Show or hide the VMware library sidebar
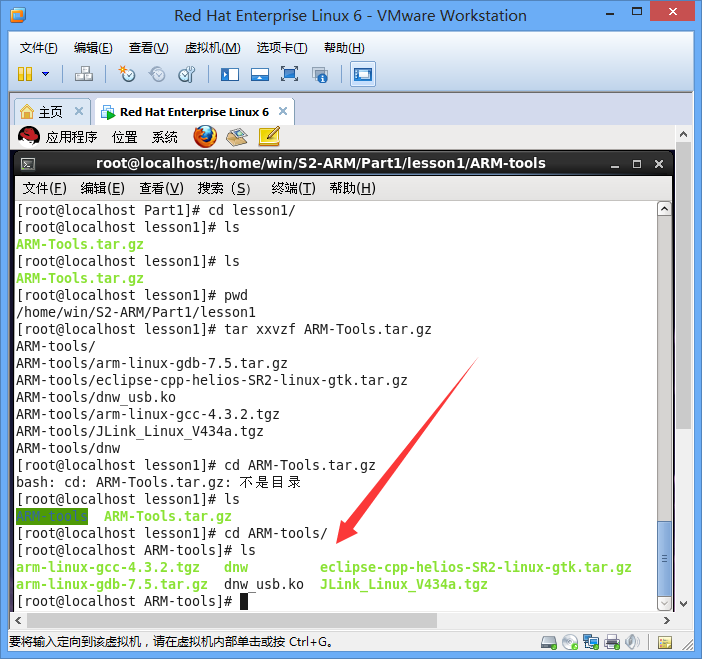The width and height of the screenshot is (702, 659). click(x=230, y=74)
